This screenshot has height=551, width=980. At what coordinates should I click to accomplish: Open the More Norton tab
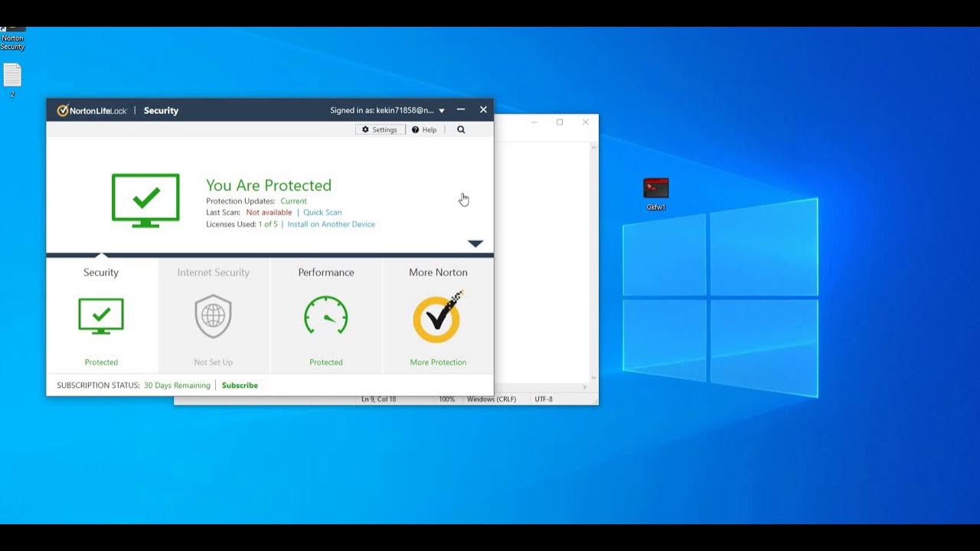click(x=438, y=315)
